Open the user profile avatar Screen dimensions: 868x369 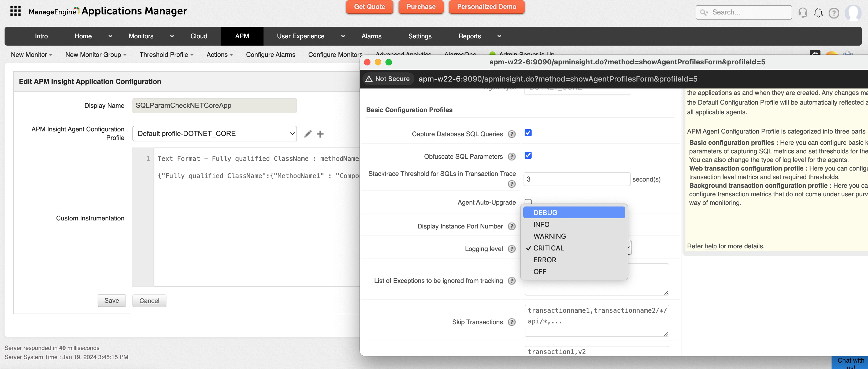pos(853,13)
